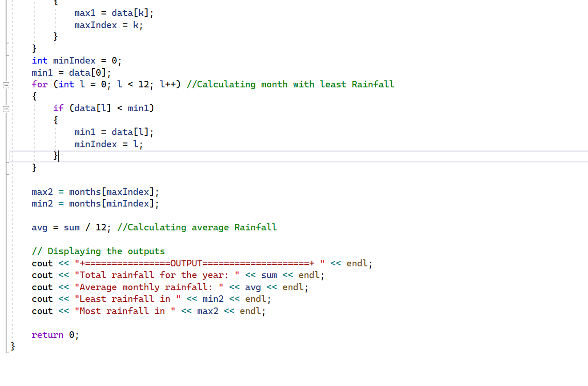This screenshot has width=588, height=386.
Task: Click 'sum' in the Total rainfall cout line
Action: click(269, 275)
